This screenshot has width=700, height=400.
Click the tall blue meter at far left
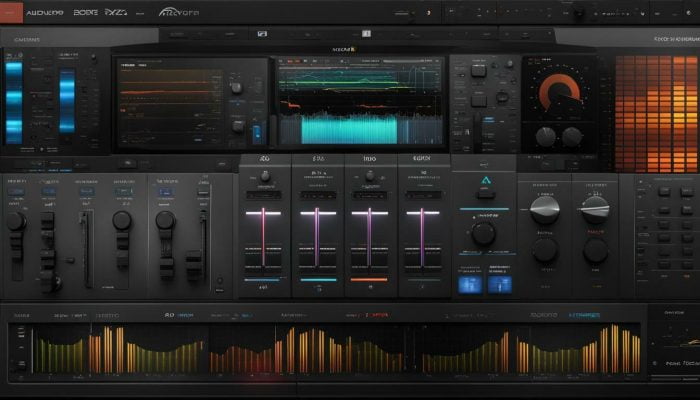pyautogui.click(x=14, y=103)
